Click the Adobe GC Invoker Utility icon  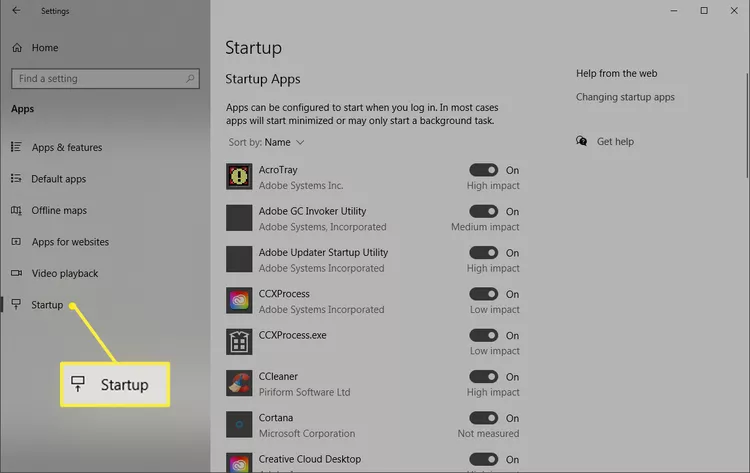point(239,218)
